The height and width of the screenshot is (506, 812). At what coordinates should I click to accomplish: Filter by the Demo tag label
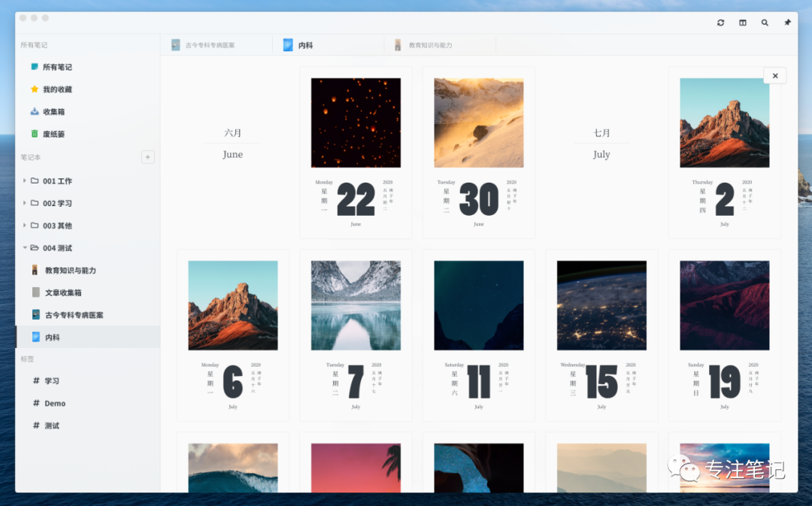pos(55,404)
